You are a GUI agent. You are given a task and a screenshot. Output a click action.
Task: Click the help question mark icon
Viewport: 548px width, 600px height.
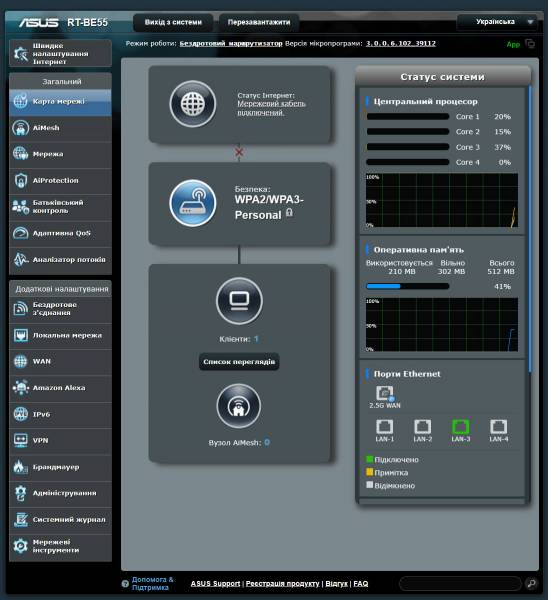coord(125,584)
